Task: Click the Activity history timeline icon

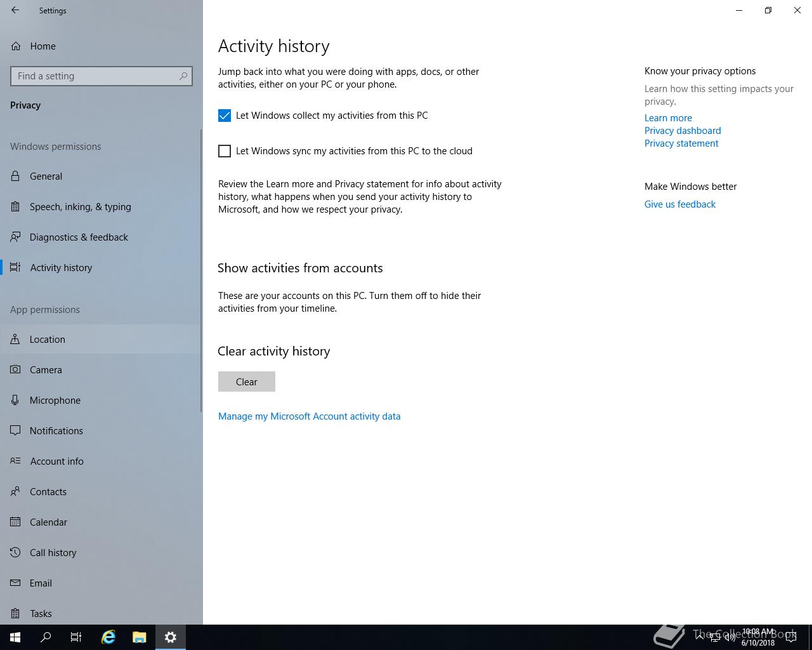Action: tap(16, 268)
